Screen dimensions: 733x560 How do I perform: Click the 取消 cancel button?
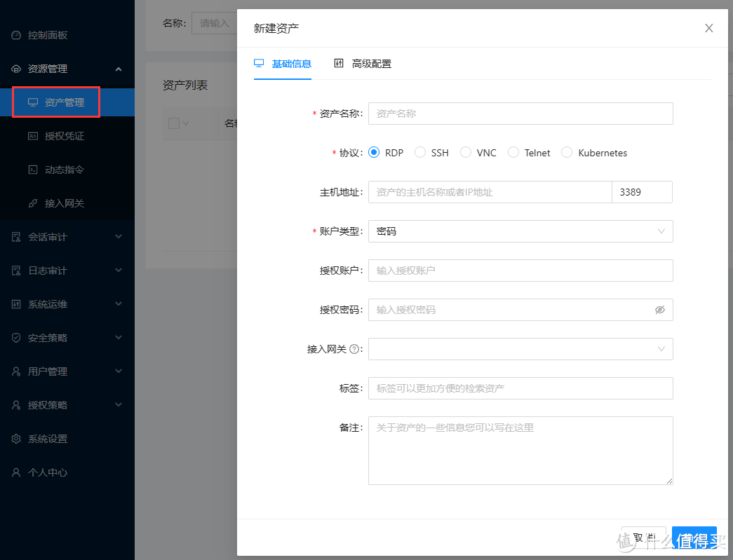coord(644,538)
